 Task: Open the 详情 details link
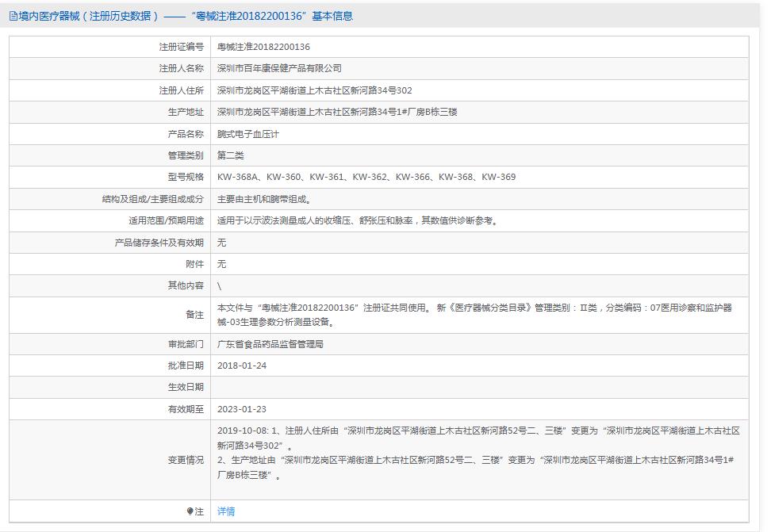click(224, 511)
